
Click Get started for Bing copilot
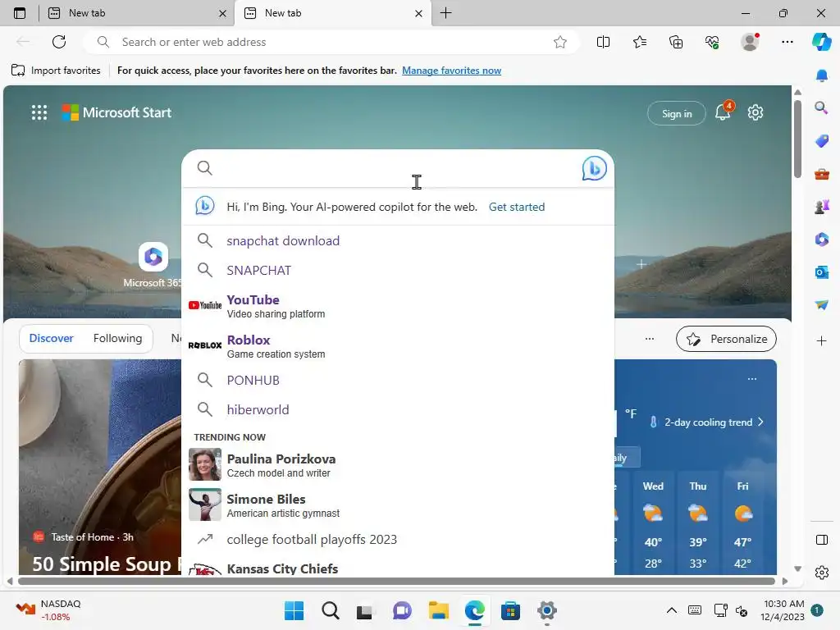(x=517, y=207)
